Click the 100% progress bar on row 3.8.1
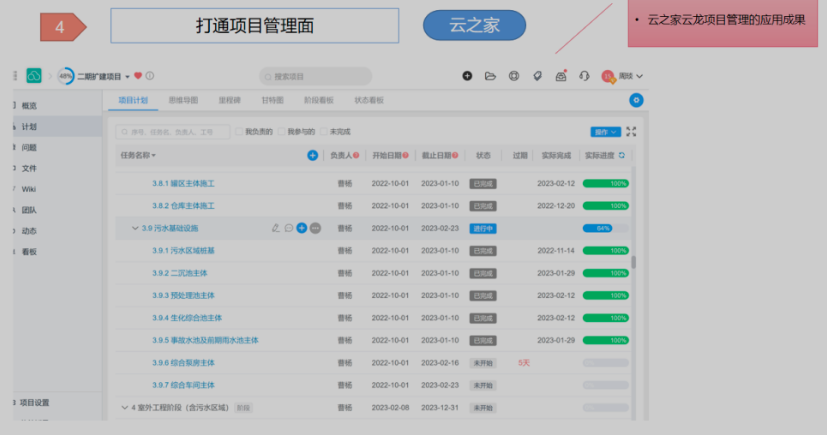Image resolution: width=827 pixels, height=435 pixels. pos(605,183)
